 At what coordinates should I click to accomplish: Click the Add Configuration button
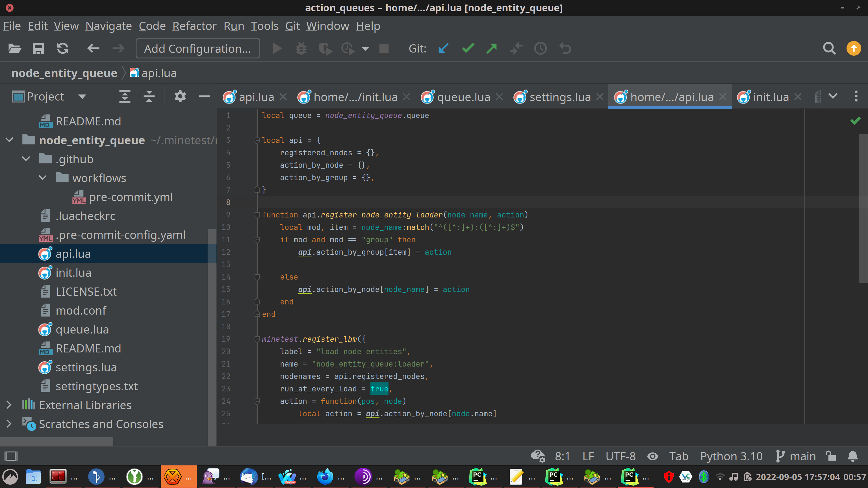tap(198, 49)
